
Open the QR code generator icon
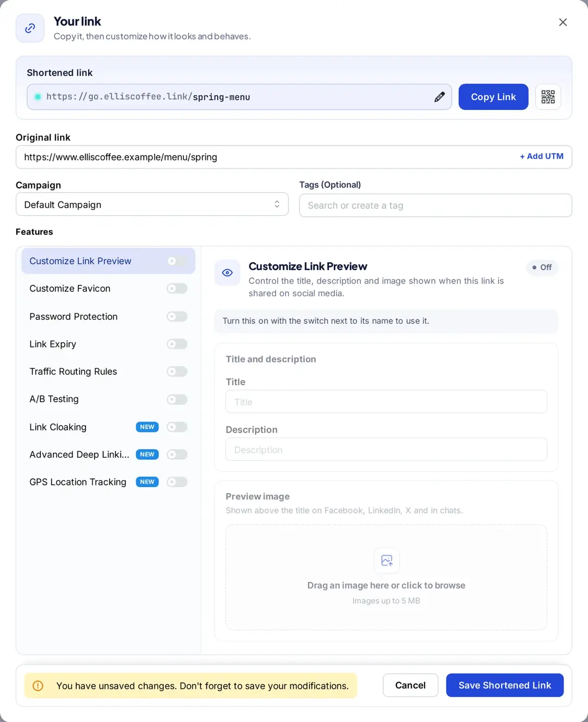coord(548,97)
